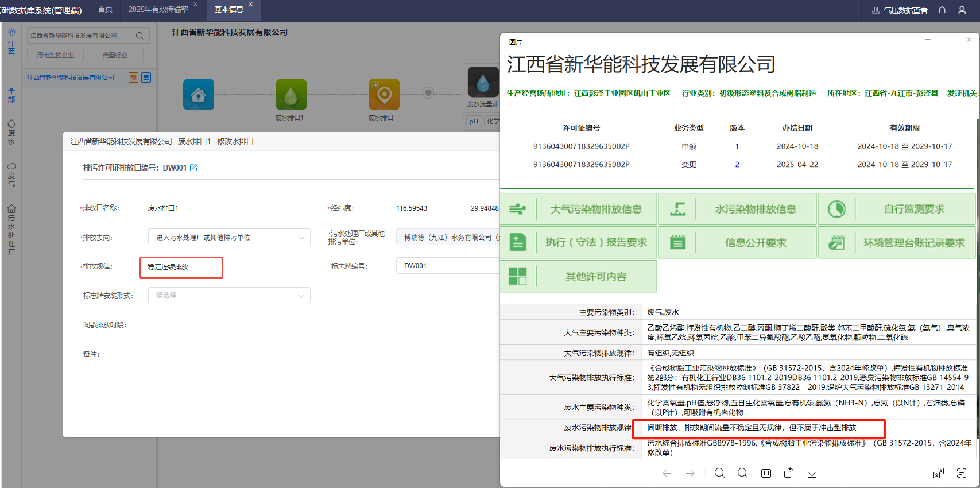
Task: Open 信息公开要求 in the image
Action: 737,242
